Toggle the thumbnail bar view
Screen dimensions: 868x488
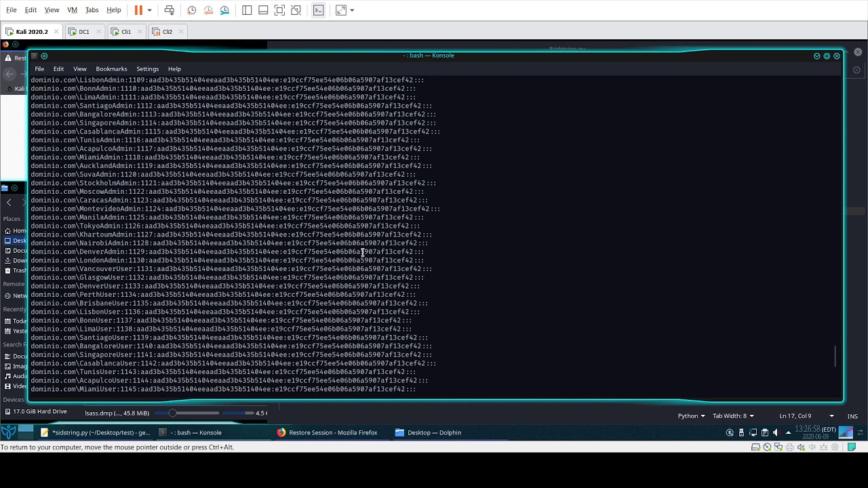(263, 10)
